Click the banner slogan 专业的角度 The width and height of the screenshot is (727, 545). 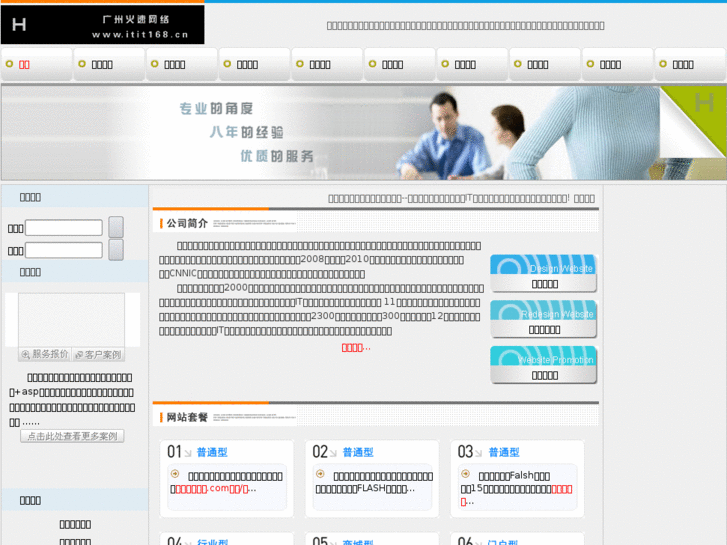(x=217, y=109)
